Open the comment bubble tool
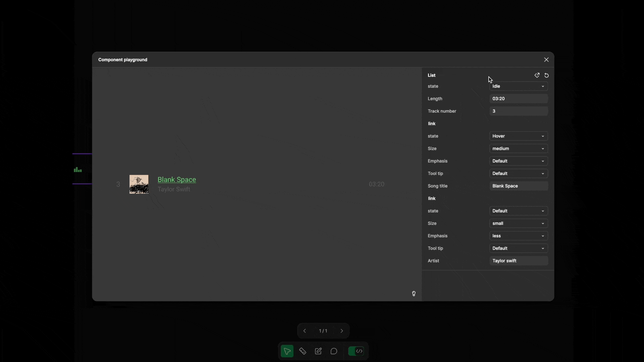This screenshot has width=644, height=362. (334, 351)
